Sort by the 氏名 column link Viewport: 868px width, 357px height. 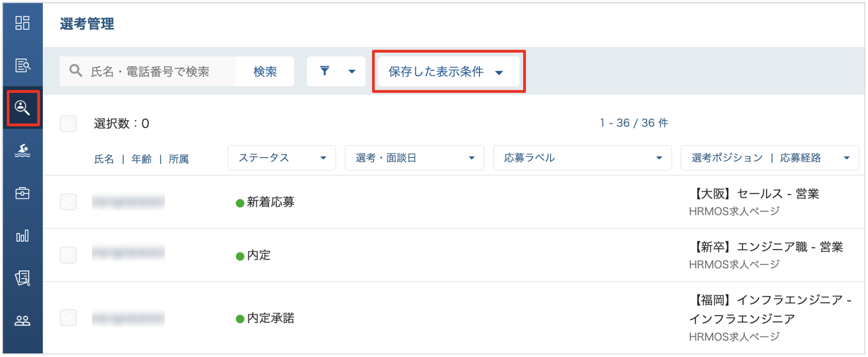point(104,159)
